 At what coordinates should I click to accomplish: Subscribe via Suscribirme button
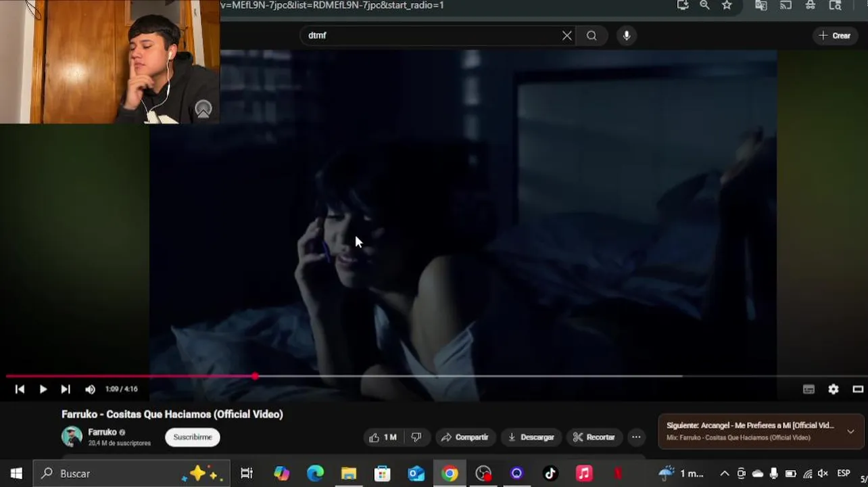tap(193, 438)
